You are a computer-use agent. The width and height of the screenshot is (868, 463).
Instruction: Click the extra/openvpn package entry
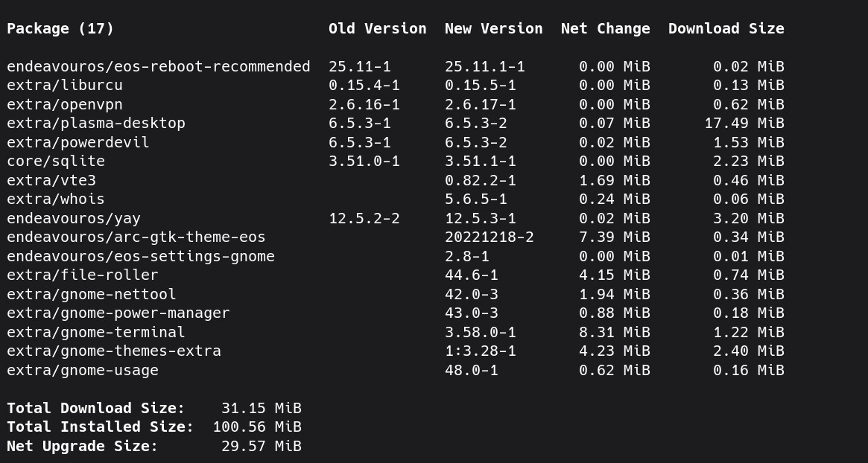[x=65, y=105]
